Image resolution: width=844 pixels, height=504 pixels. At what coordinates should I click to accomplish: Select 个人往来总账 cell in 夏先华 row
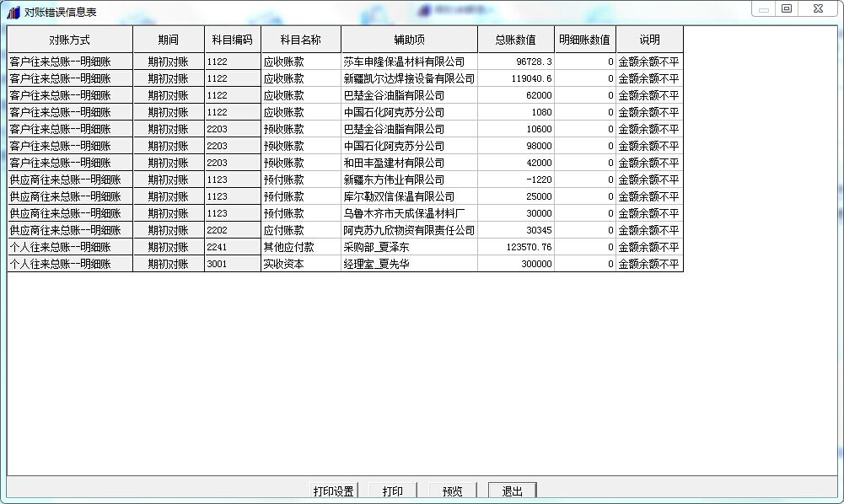(70, 264)
